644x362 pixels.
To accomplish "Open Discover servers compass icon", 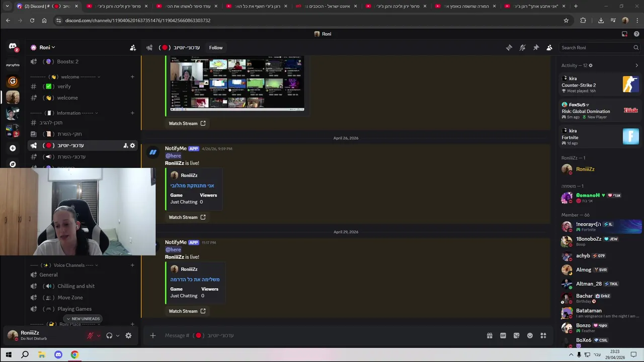I will click(13, 164).
